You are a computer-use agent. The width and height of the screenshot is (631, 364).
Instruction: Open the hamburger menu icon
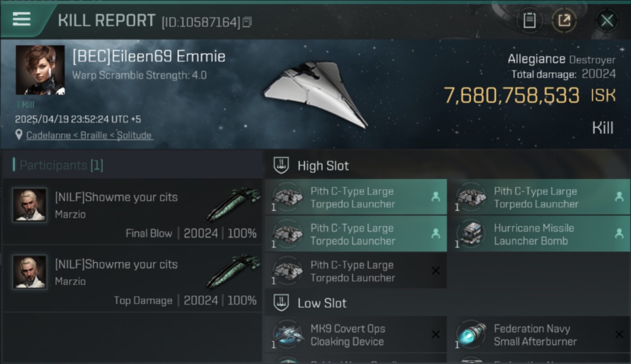(x=21, y=19)
